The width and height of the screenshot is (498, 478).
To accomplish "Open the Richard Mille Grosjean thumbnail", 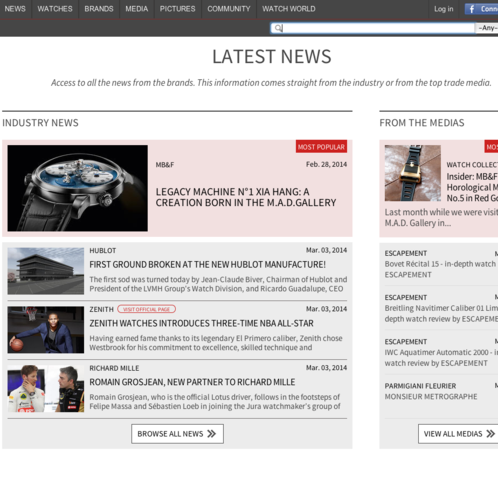I will 46,389.
